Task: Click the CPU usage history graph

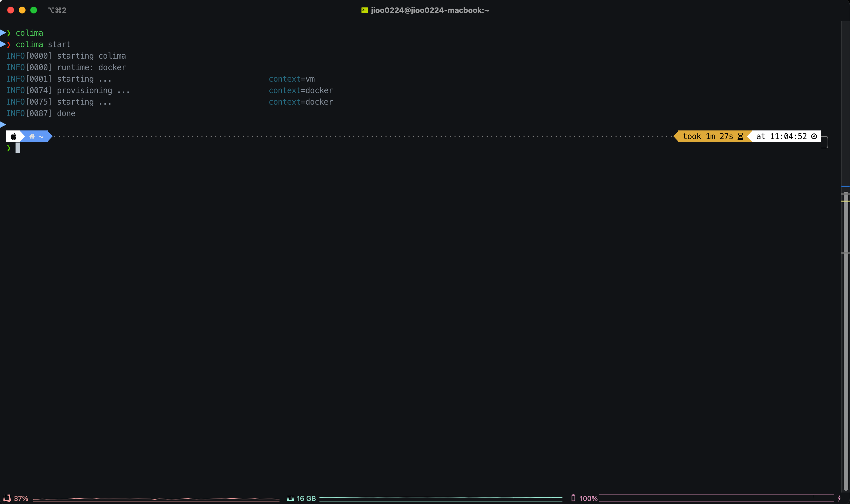Action: [x=156, y=499]
